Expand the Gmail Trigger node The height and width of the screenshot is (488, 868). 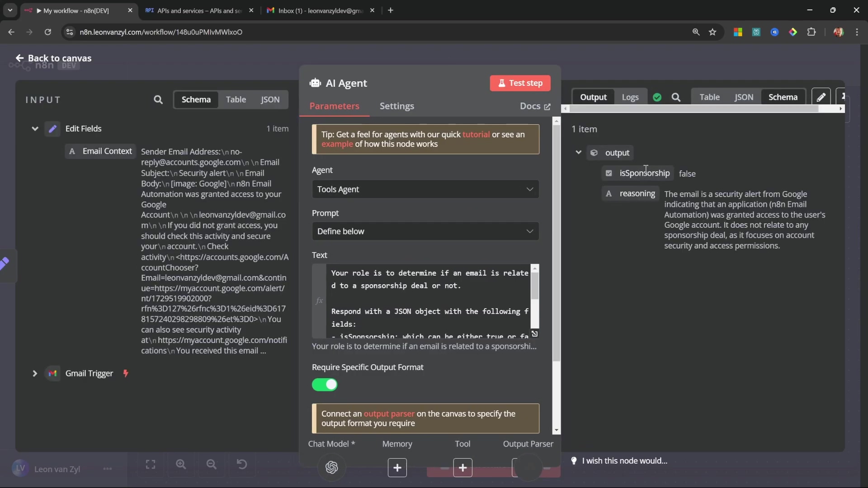pyautogui.click(x=34, y=373)
